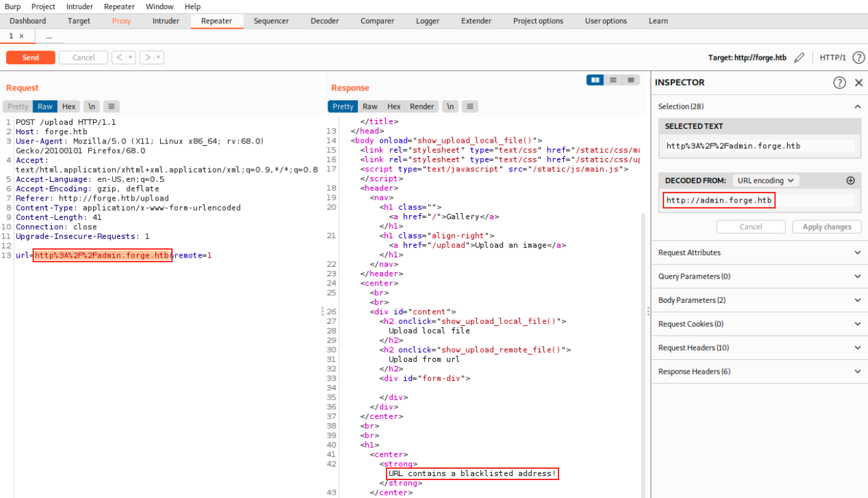Click selected text field in Inspector
Image resolution: width=868 pixels, height=498 pixels.
pos(758,146)
